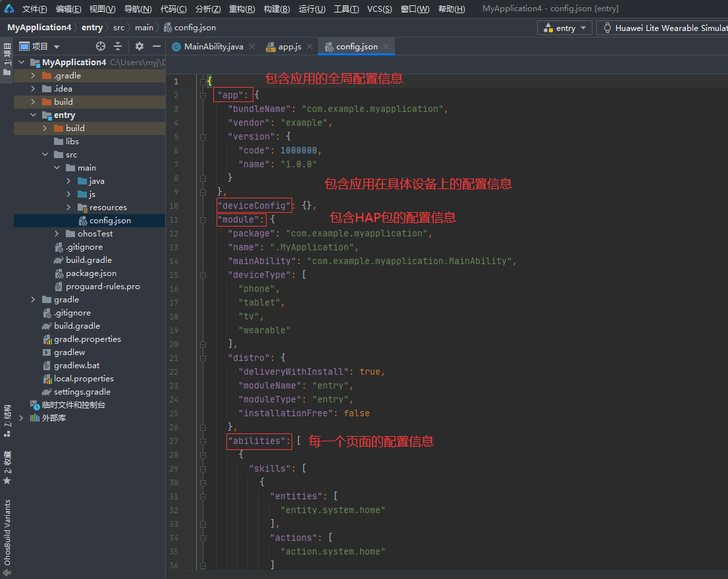Select 临时文件和控制台 node
The image size is (728, 579).
point(90,404)
